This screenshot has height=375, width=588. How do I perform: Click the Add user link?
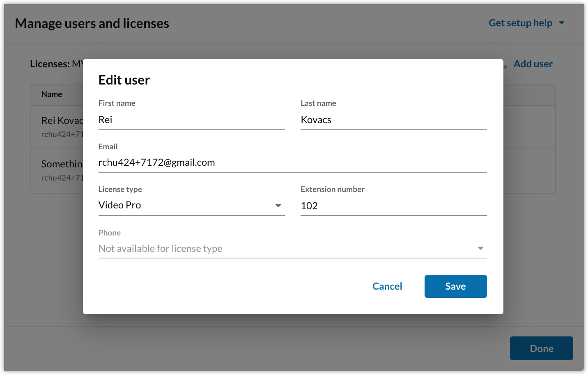pos(533,64)
